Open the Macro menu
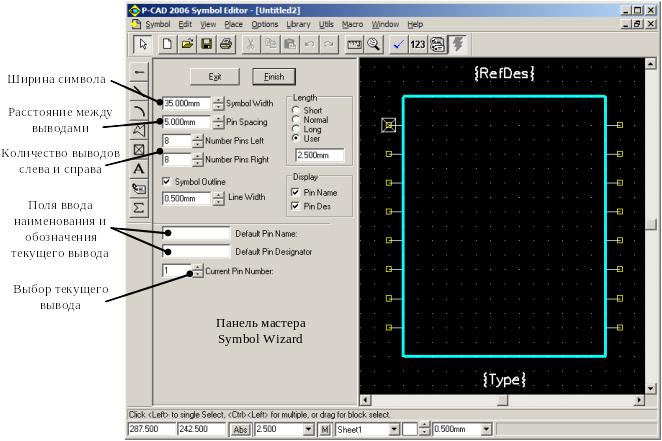Screen dimensions: 662x441 (353, 24)
